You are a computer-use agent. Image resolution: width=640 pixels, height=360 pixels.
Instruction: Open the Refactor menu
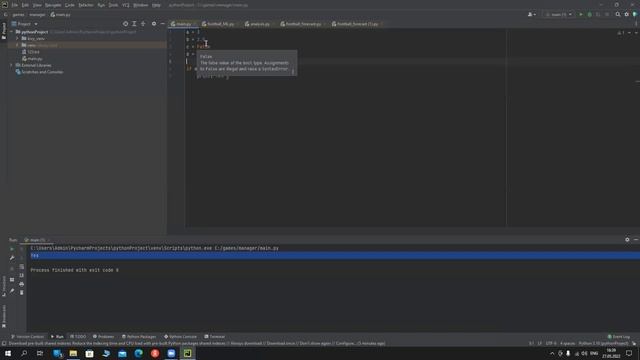(x=86, y=5)
